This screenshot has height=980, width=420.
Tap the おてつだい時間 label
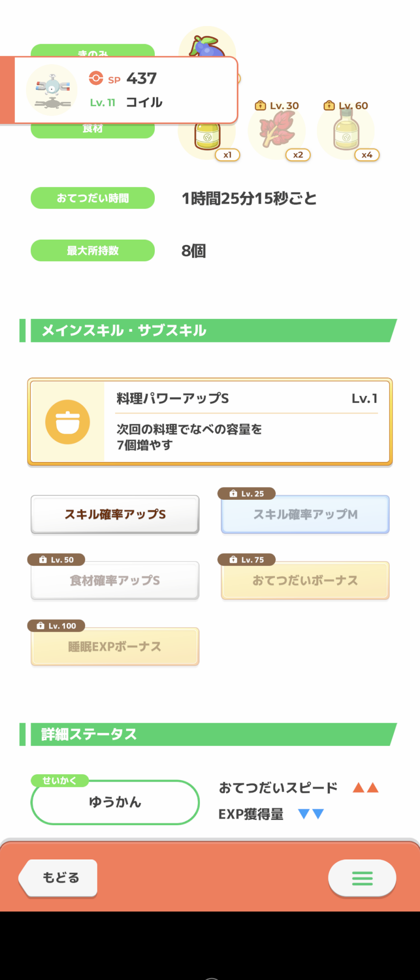tap(93, 198)
